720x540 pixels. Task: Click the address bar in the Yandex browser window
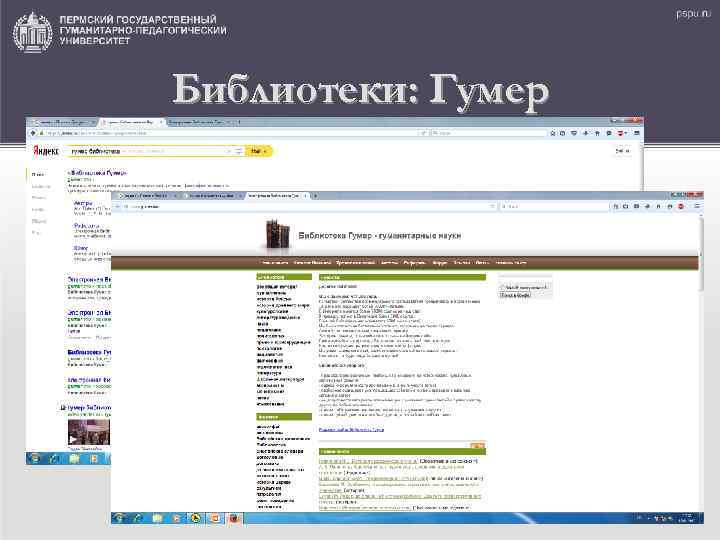pos(234,133)
